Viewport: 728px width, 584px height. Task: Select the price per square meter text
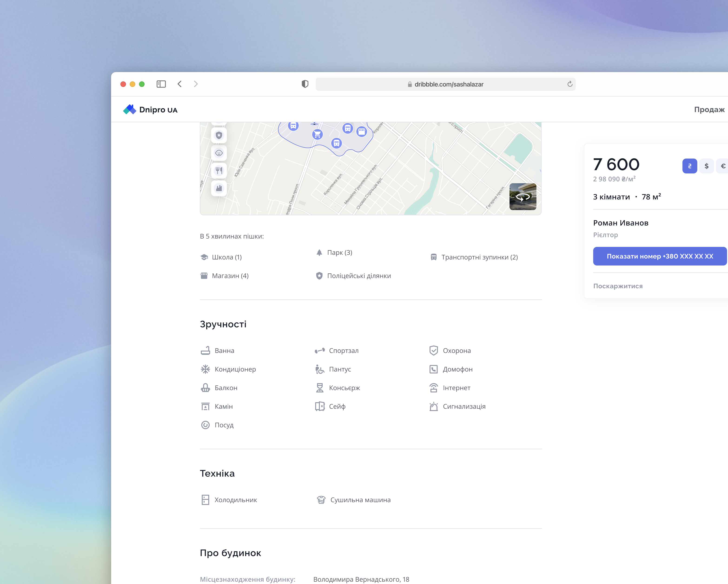[x=614, y=179]
